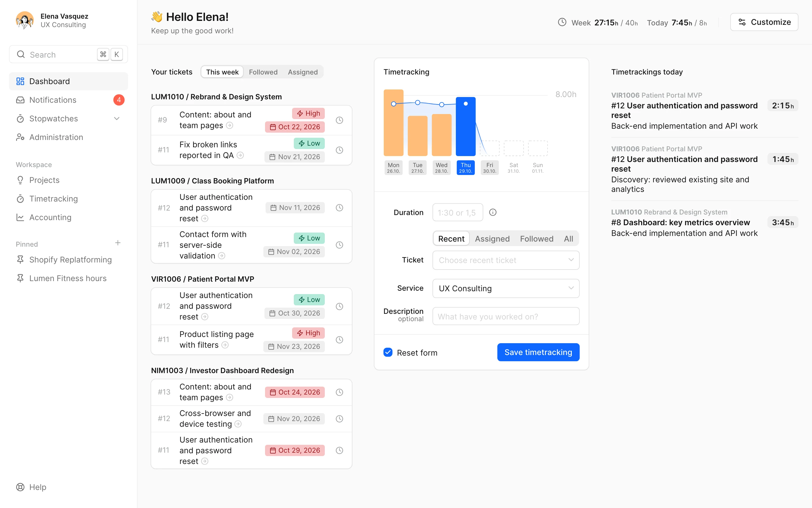
Task: Switch tickets to the Assigned tab
Action: click(303, 72)
